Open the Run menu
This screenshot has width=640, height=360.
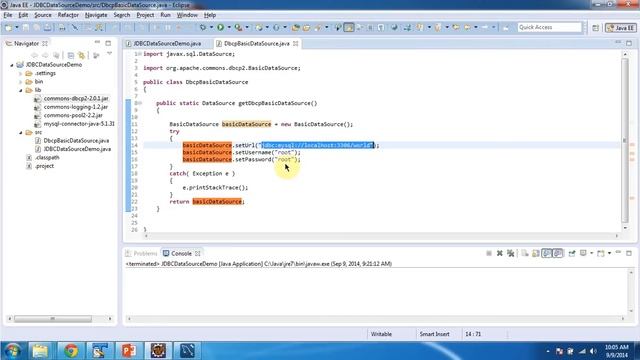click(165, 15)
